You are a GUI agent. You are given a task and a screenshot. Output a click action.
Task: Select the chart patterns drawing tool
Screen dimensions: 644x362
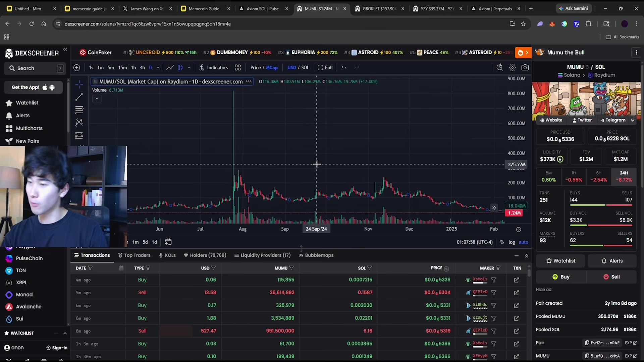(79, 122)
